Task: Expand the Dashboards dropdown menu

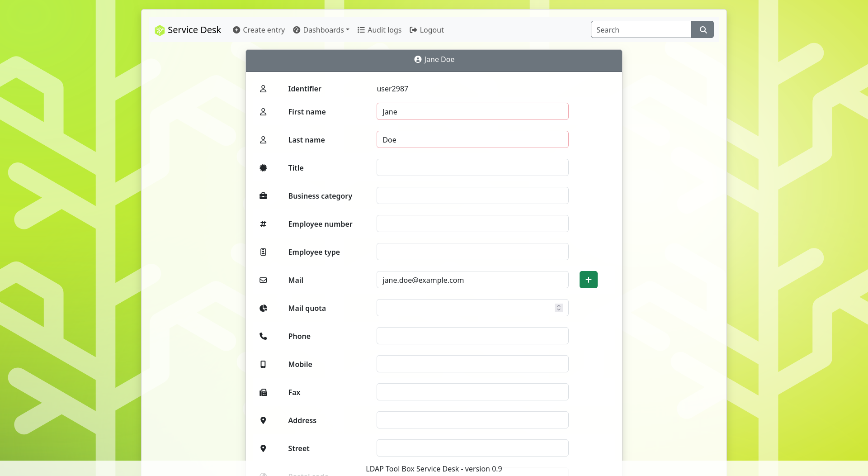Action: (x=321, y=30)
